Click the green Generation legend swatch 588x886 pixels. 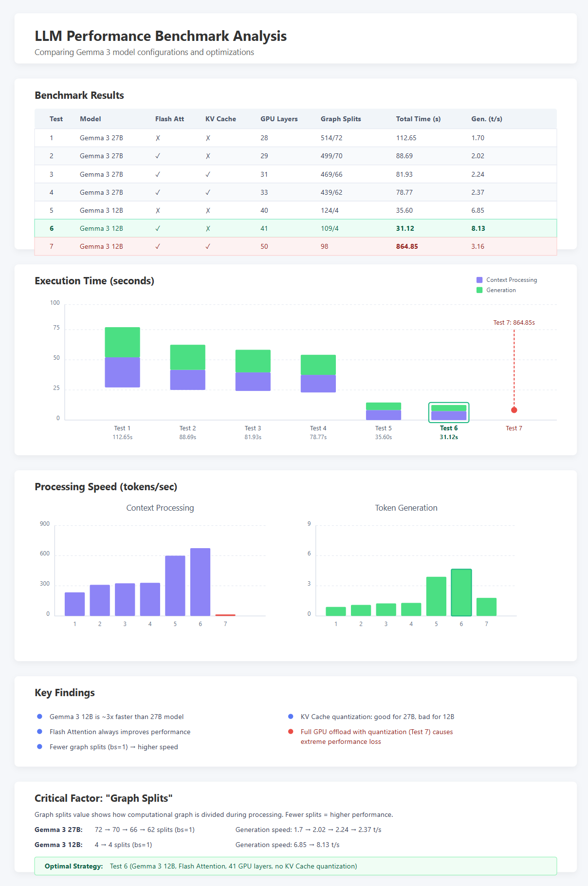click(x=479, y=290)
